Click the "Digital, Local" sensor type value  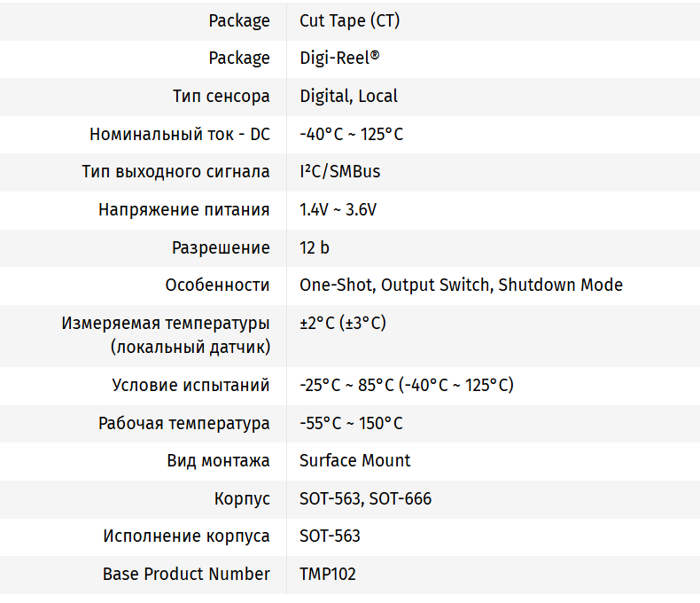[x=348, y=96]
